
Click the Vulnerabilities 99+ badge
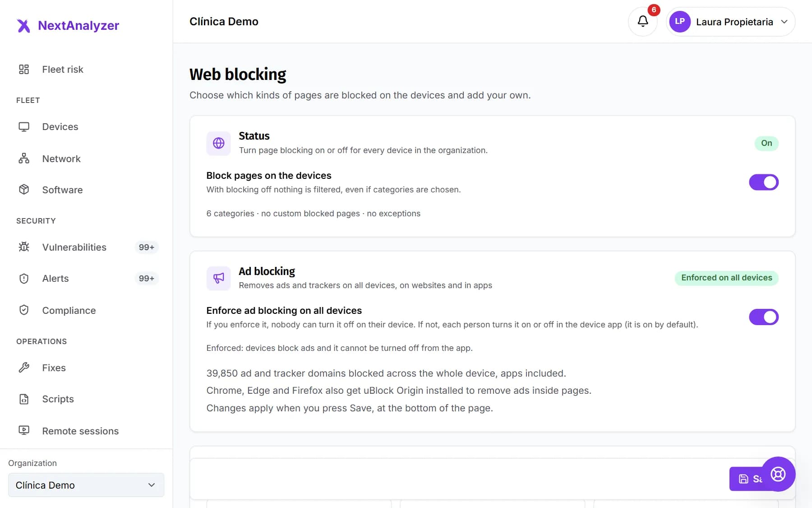tap(147, 247)
